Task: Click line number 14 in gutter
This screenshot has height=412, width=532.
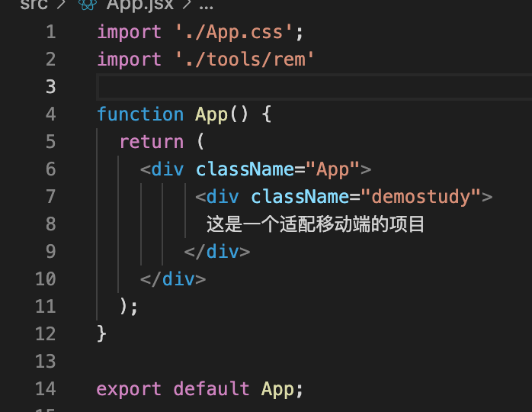Action: click(46, 388)
